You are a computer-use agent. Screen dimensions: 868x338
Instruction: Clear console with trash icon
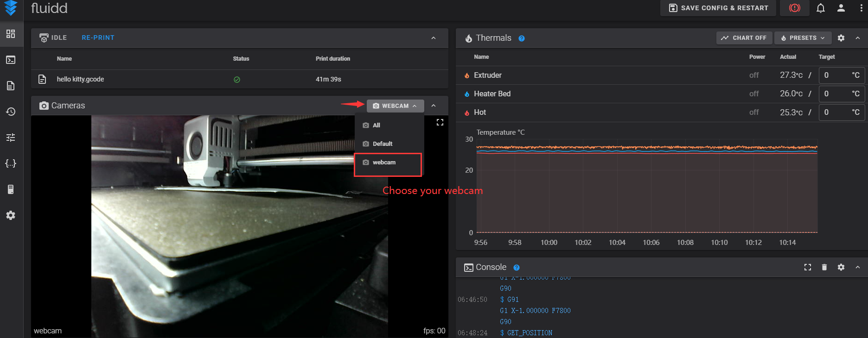824,267
